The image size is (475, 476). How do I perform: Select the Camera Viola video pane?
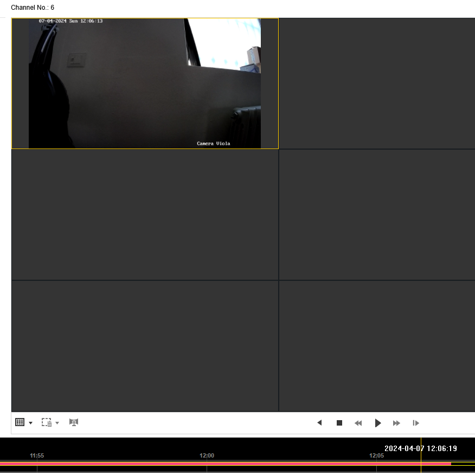pos(145,83)
